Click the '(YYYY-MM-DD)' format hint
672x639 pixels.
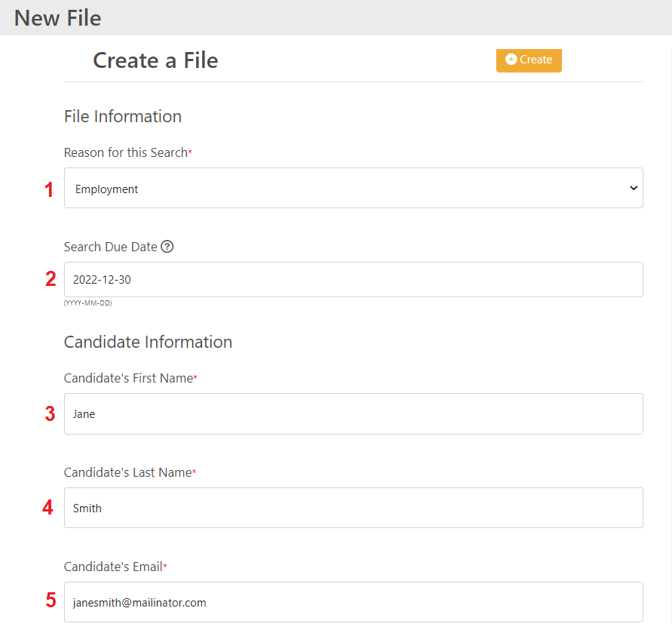click(87, 303)
